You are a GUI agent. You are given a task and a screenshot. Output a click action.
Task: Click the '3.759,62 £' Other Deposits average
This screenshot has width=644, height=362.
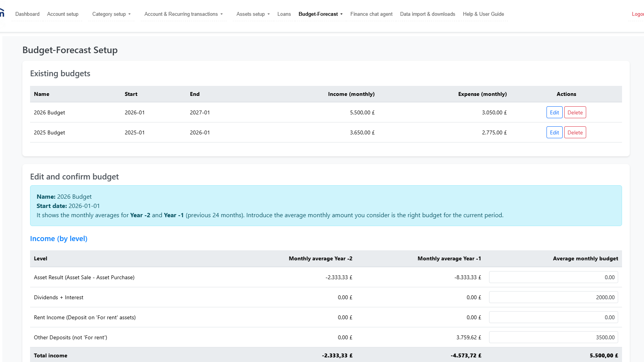click(469, 337)
